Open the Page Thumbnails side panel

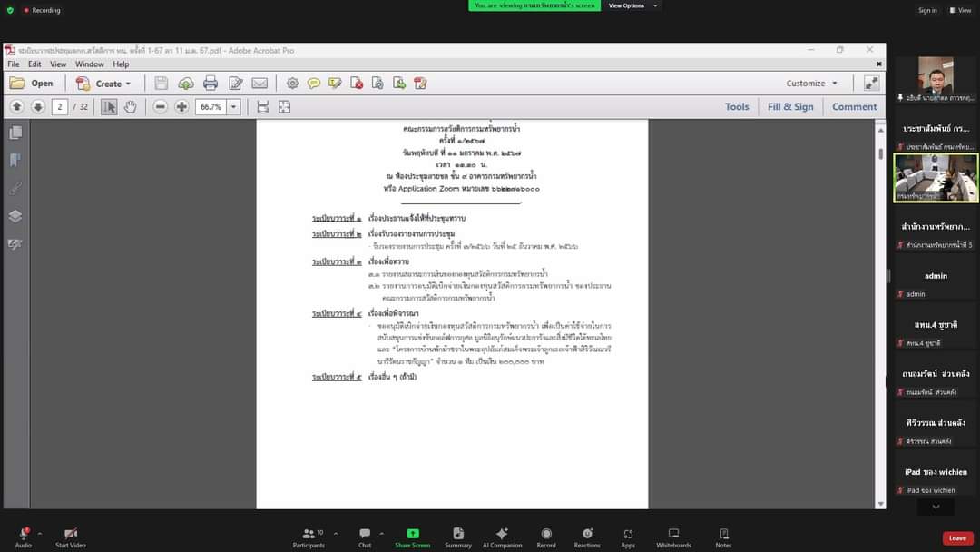(x=15, y=133)
